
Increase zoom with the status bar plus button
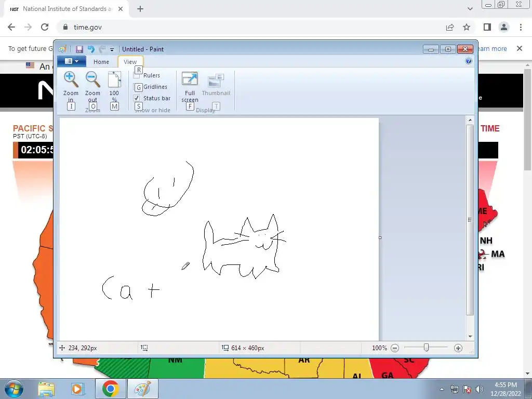tap(458, 348)
